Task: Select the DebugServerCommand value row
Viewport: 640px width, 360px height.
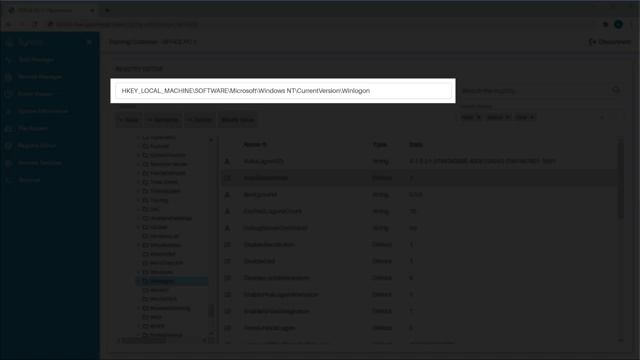Action: coord(420,228)
